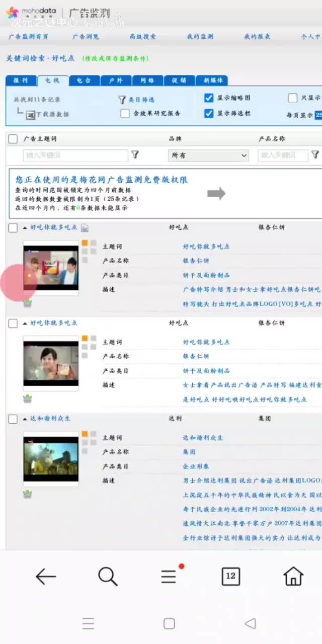The height and width of the screenshot is (644, 322).
Task: Click basket icon under the second ad thumbnail
Action: pos(28,398)
